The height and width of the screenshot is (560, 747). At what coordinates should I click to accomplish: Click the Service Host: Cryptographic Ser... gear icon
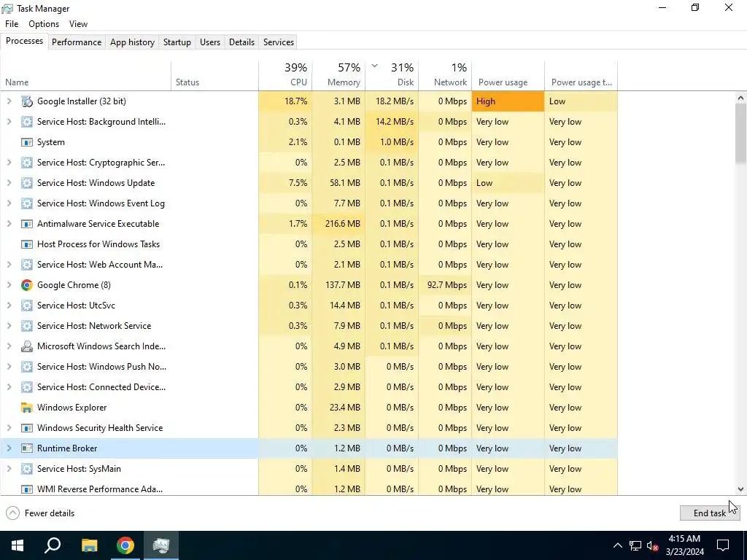27,163
